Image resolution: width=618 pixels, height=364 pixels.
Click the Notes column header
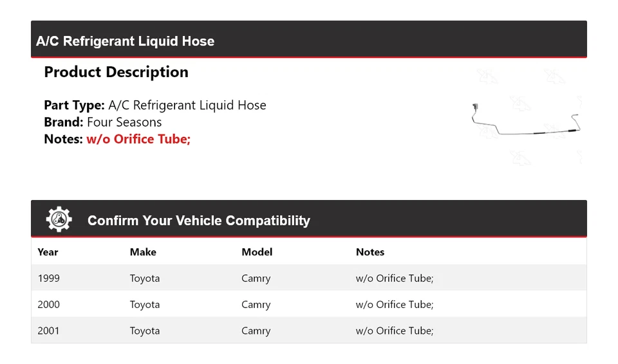[x=370, y=252]
